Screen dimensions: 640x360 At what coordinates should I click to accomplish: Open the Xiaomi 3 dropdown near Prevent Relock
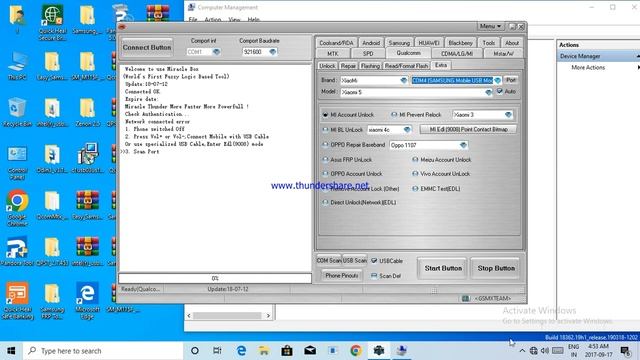point(508,115)
